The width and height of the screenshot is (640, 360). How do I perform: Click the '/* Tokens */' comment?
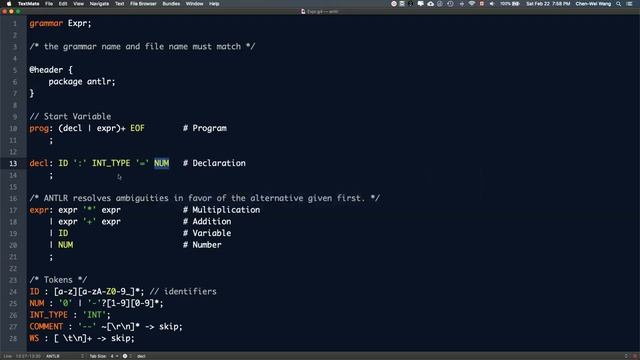pyautogui.click(x=58, y=280)
